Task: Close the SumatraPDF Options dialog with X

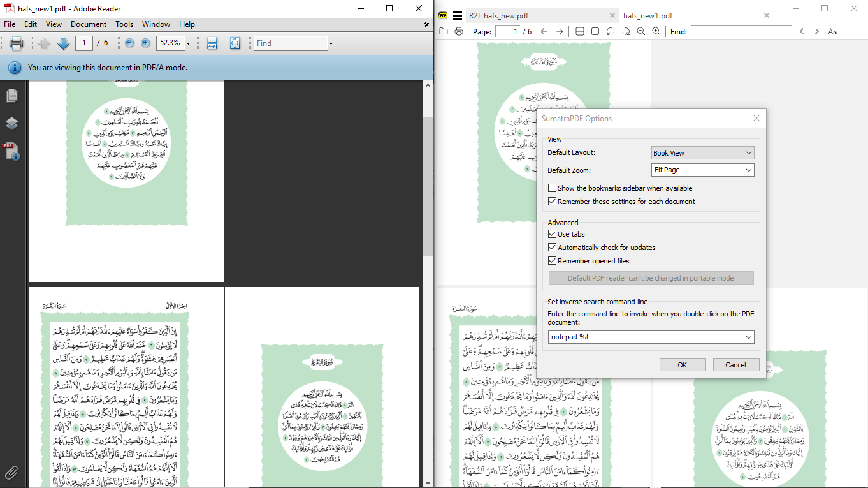Action: click(x=756, y=118)
